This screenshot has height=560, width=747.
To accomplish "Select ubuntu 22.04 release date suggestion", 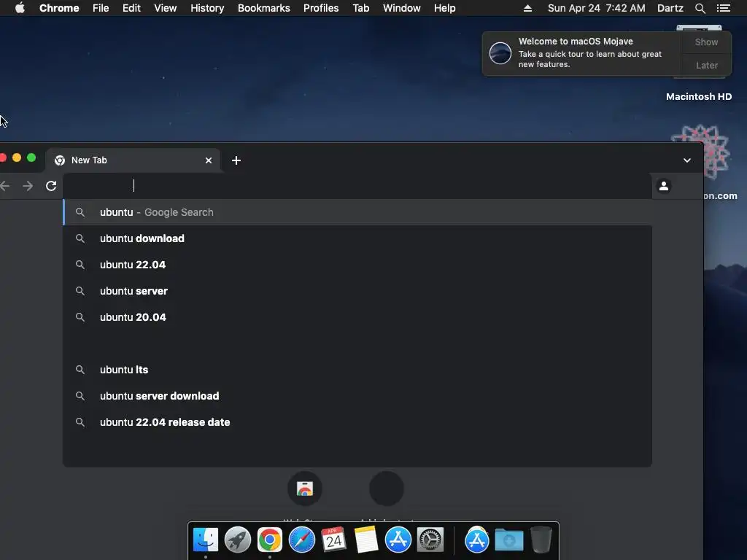I will [x=357, y=422].
